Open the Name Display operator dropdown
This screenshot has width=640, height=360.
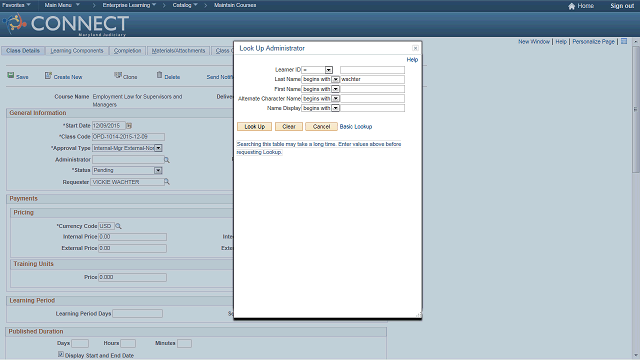pos(336,108)
